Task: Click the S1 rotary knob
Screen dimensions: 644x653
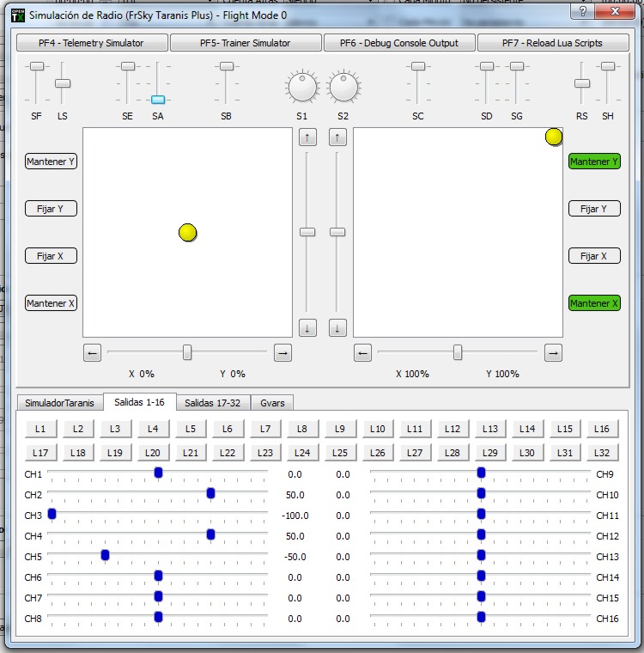Action: 302,87
